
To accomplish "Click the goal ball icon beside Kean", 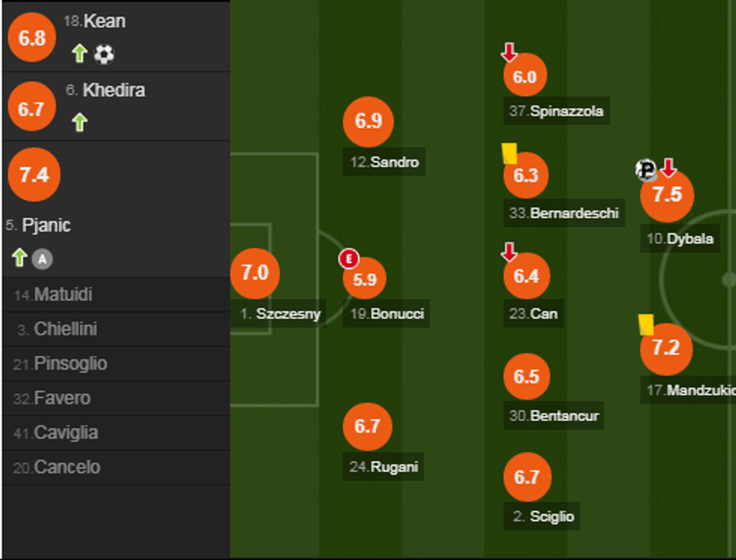I will (104, 54).
